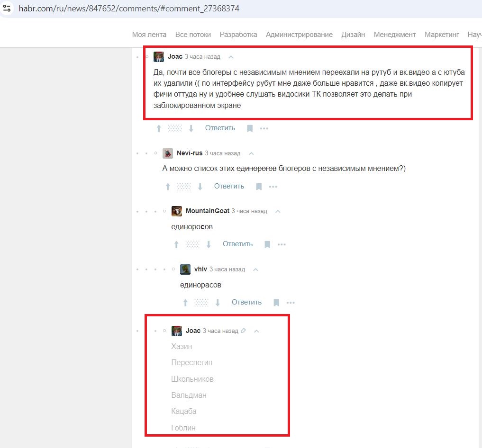The height and width of the screenshot is (448, 482).
Task: Open more options on vhlv's comment
Action: click(x=291, y=303)
